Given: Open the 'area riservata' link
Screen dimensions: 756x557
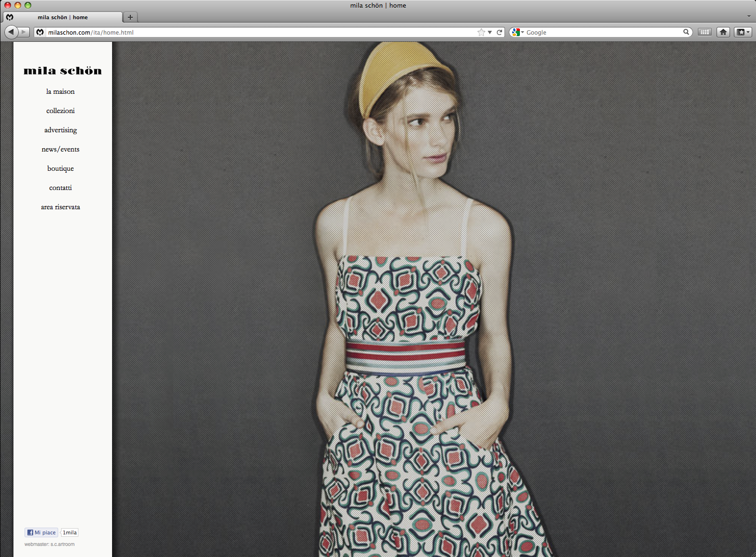Looking at the screenshot, I should (x=61, y=207).
